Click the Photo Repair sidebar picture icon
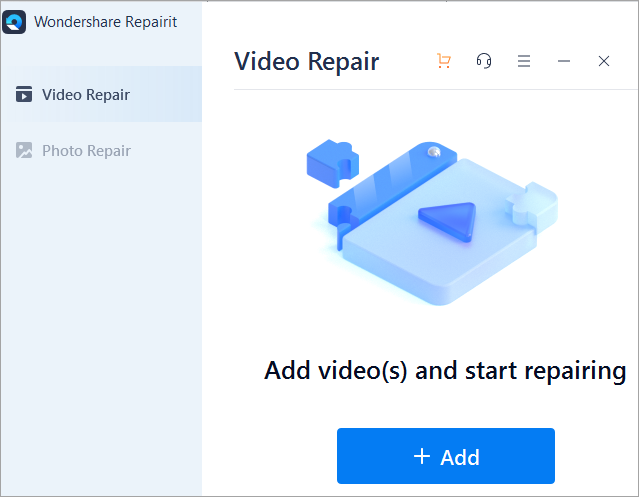639x497 pixels. coord(24,151)
